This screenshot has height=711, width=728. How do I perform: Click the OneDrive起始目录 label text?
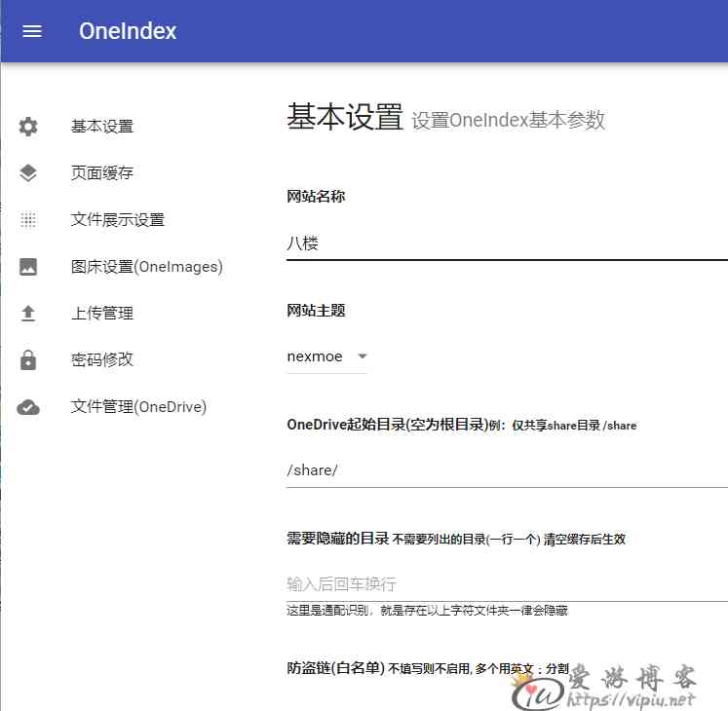coord(387,425)
